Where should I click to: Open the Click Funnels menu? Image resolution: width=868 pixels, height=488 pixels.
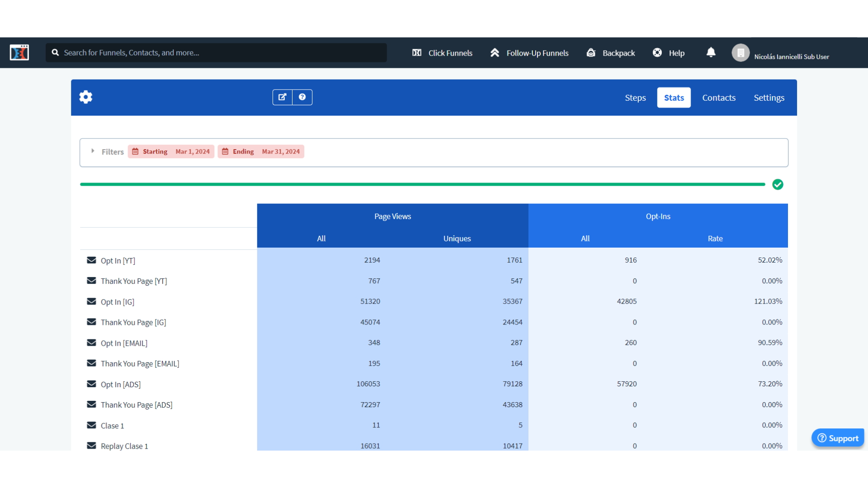(442, 53)
